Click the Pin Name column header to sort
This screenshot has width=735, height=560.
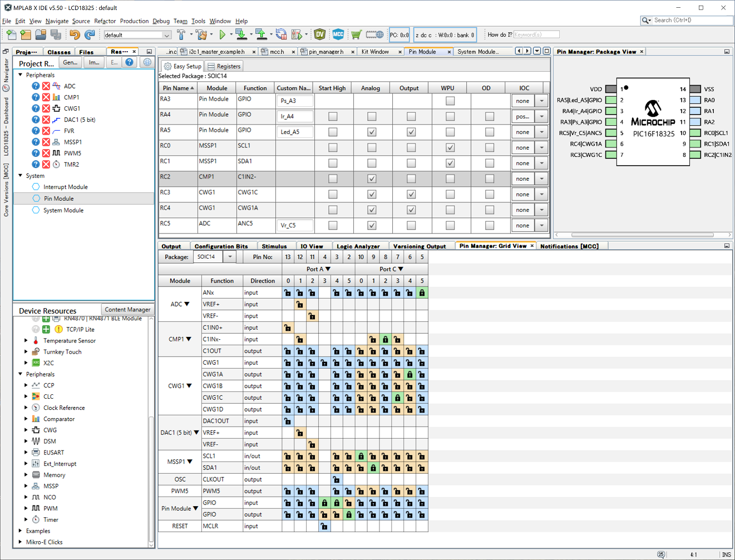(178, 88)
